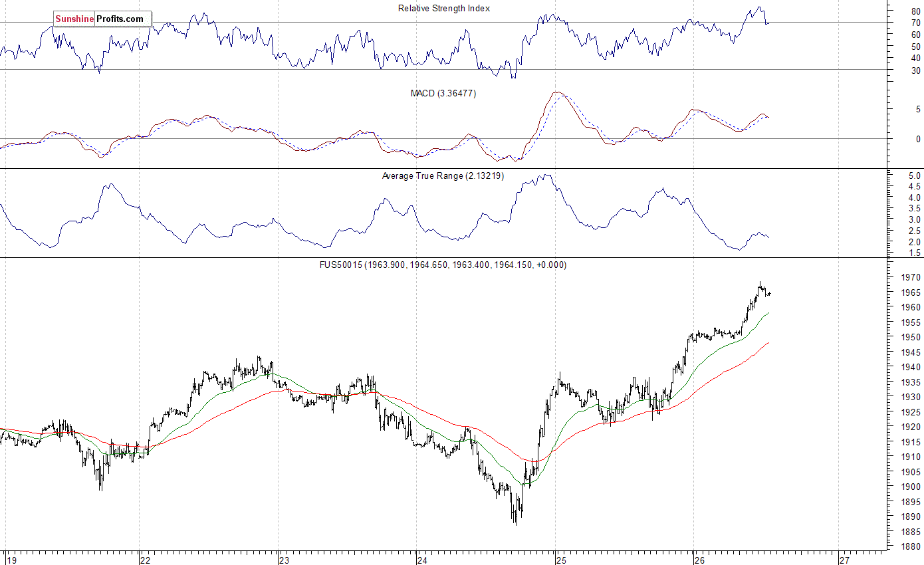Click the ATR axis value 1.5
This screenshot has width=924, height=565.
pos(915,253)
